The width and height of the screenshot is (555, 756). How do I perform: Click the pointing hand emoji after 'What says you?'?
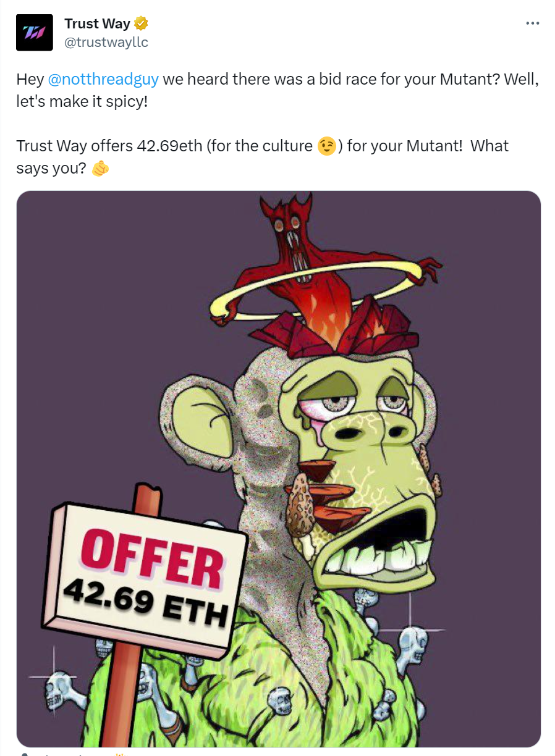point(100,169)
